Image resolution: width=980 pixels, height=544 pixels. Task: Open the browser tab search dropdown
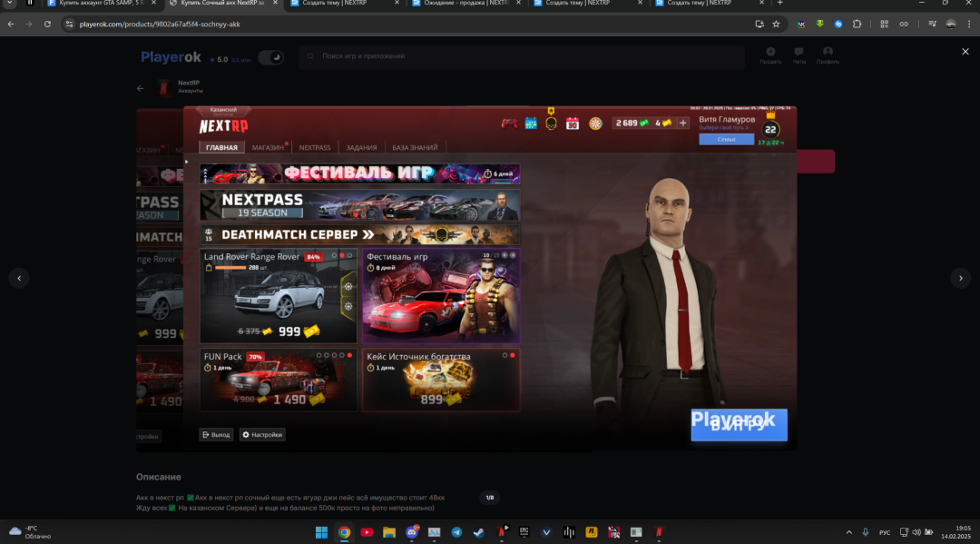9,3
